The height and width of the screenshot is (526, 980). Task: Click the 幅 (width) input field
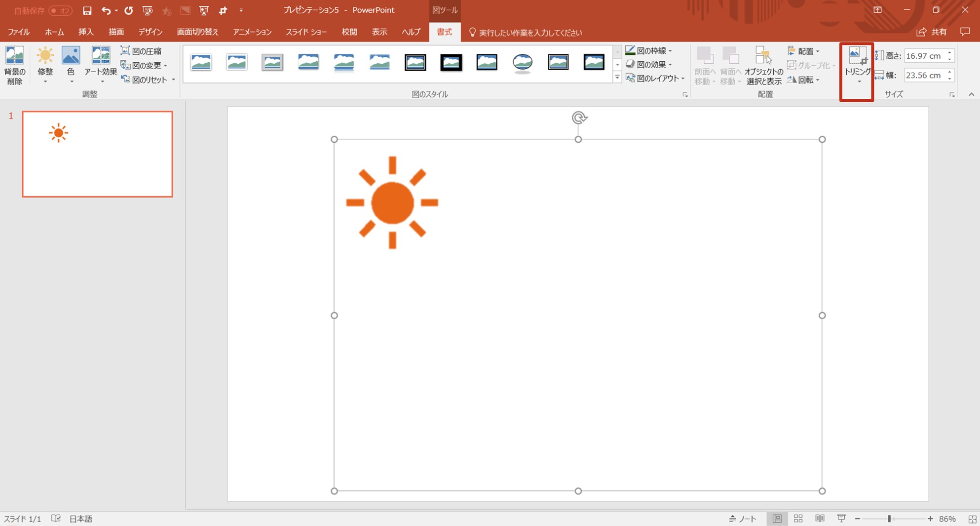tap(924, 75)
